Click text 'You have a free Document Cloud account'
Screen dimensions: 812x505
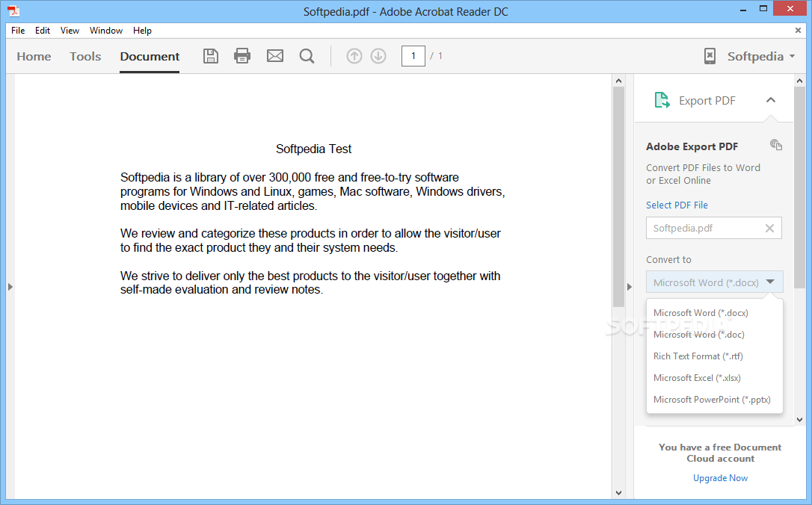[720, 453]
